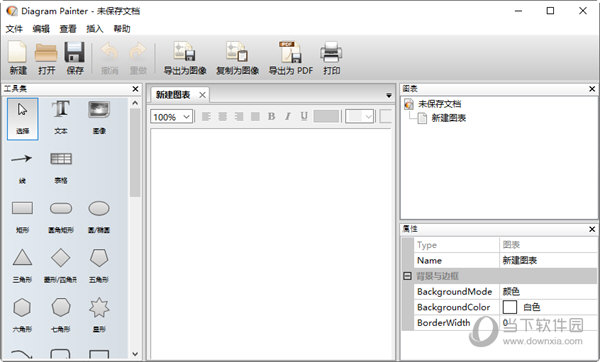Click the 保存 (Save) floppy icon
Viewport: 600px width, 362px height.
74,52
